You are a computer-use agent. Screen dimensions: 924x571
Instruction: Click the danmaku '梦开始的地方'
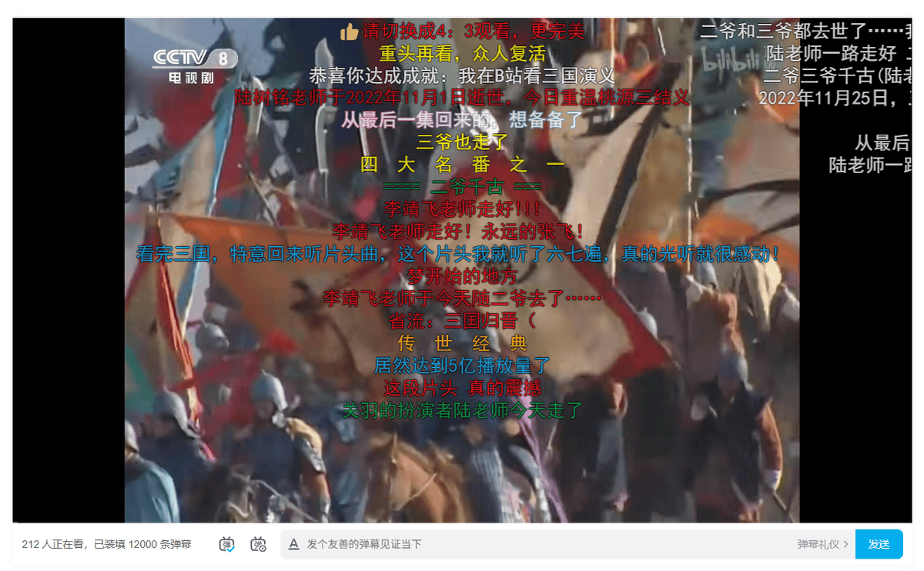[x=462, y=275]
